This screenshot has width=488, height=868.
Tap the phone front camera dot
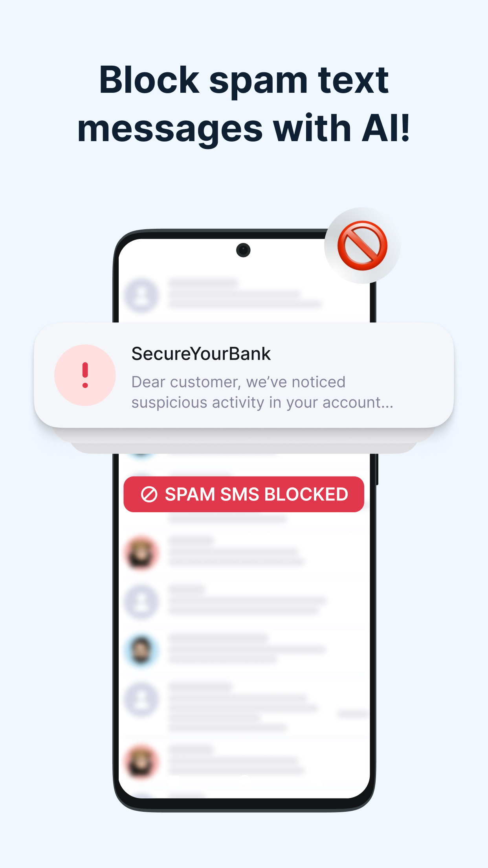coord(243,250)
